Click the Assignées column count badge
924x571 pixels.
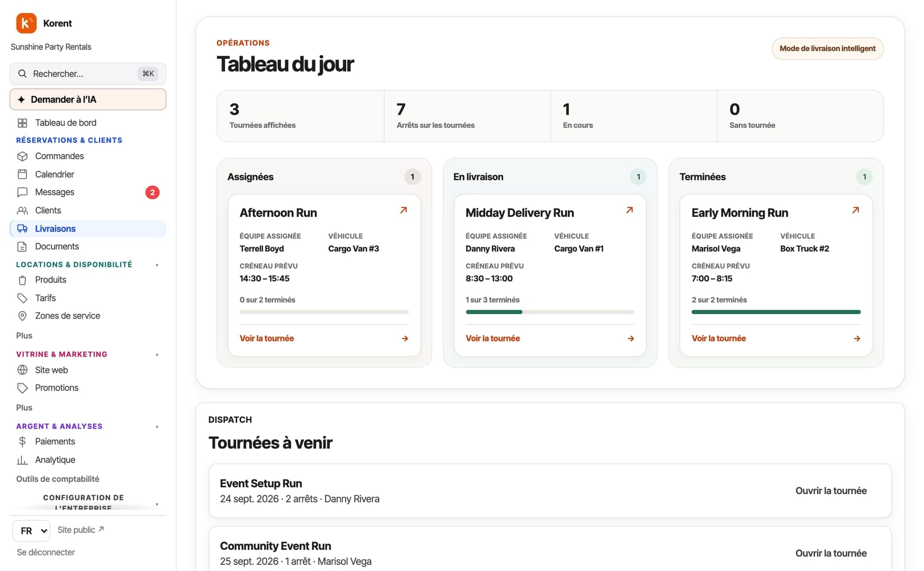point(413,177)
